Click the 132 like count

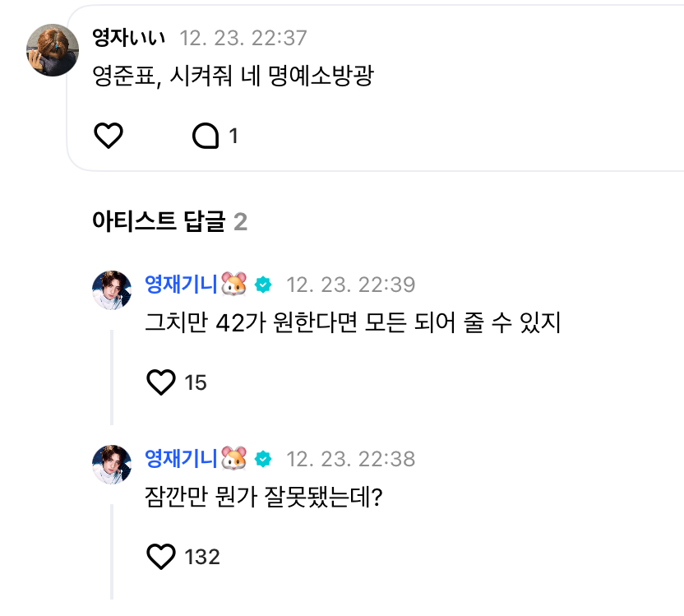[202, 558]
